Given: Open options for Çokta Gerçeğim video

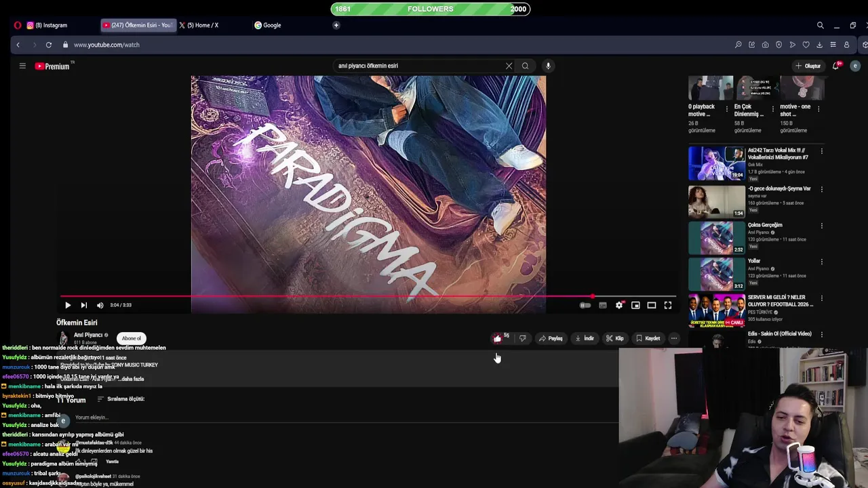Looking at the screenshot, I should coord(822,226).
